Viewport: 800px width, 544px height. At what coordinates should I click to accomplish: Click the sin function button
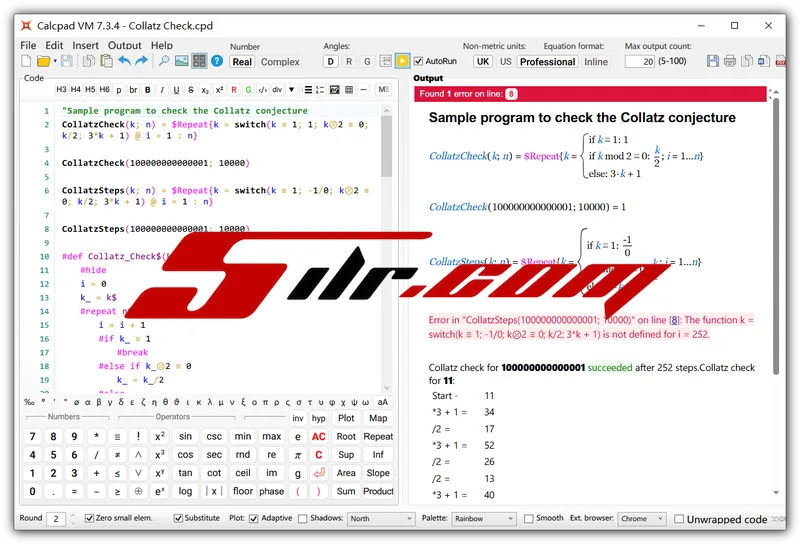(185, 436)
